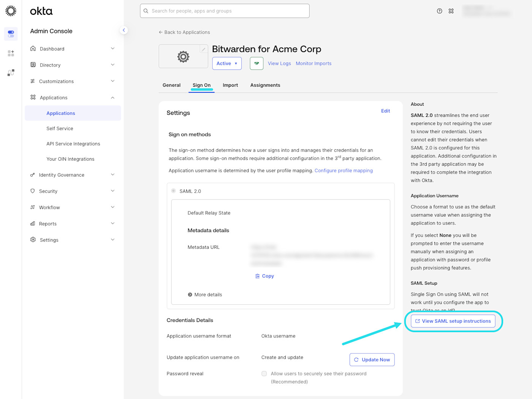This screenshot has height=399, width=532.
Task: Switch to the Import tab
Action: click(230, 85)
